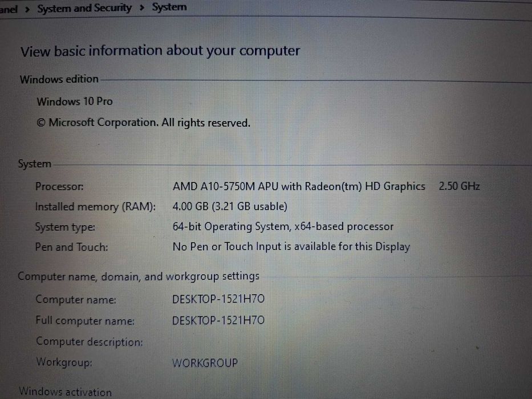The width and height of the screenshot is (532, 399).
Task: Select the '4.00 GB (3.21 GB usable)' value
Action: pyautogui.click(x=230, y=206)
